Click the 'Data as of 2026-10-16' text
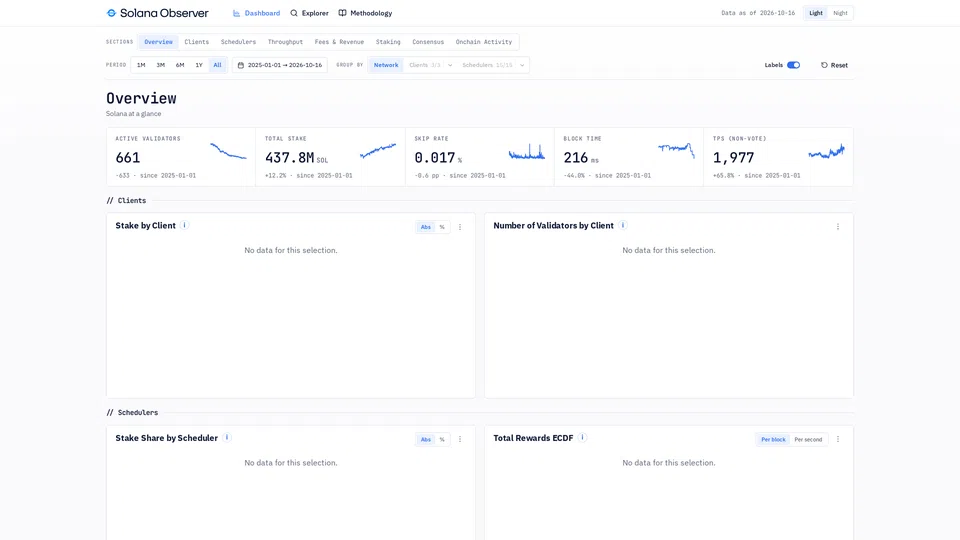This screenshot has height=540, width=960. tap(758, 13)
